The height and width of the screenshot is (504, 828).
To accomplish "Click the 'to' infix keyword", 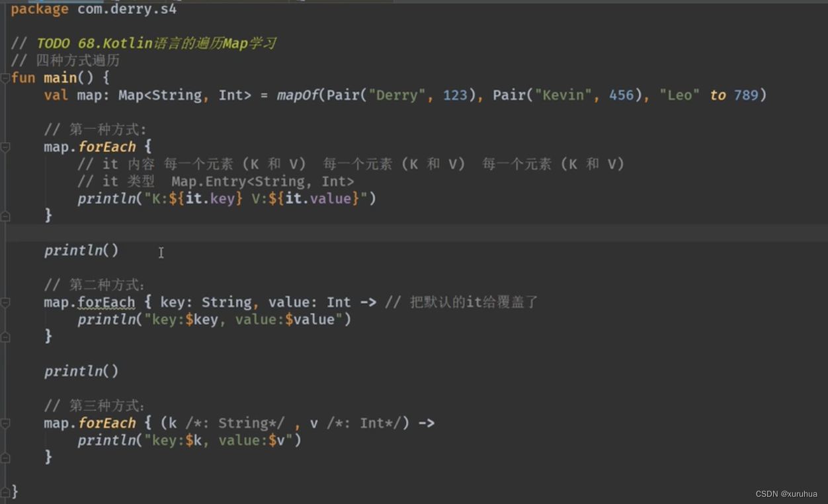I will point(718,95).
